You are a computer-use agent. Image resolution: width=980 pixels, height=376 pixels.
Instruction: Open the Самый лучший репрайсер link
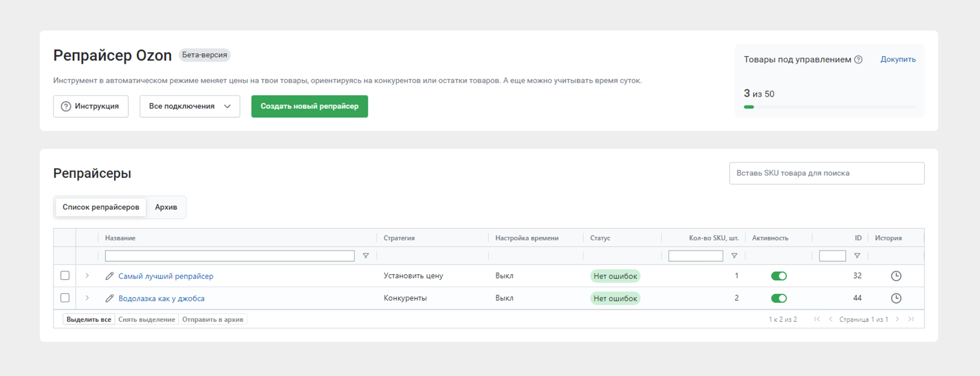pos(166,276)
